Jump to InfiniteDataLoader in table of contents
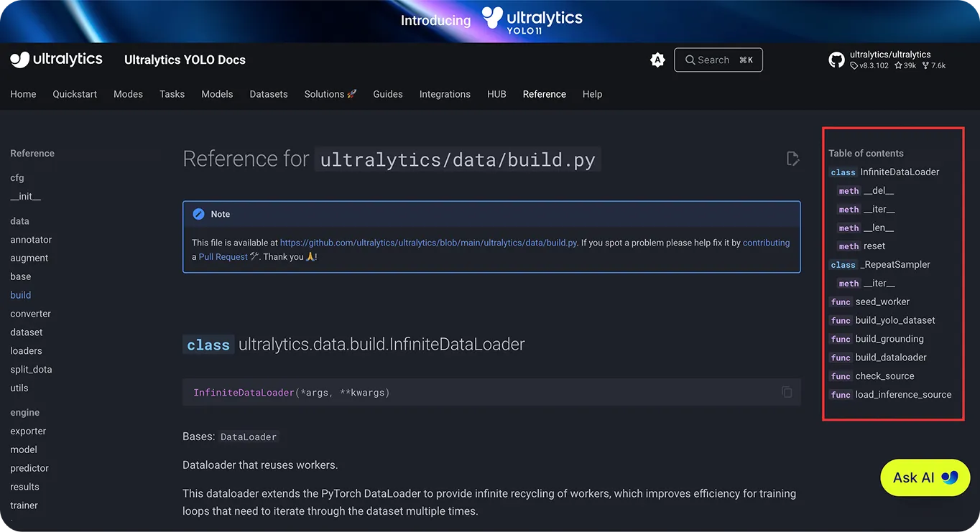The height and width of the screenshot is (532, 980). [884, 172]
